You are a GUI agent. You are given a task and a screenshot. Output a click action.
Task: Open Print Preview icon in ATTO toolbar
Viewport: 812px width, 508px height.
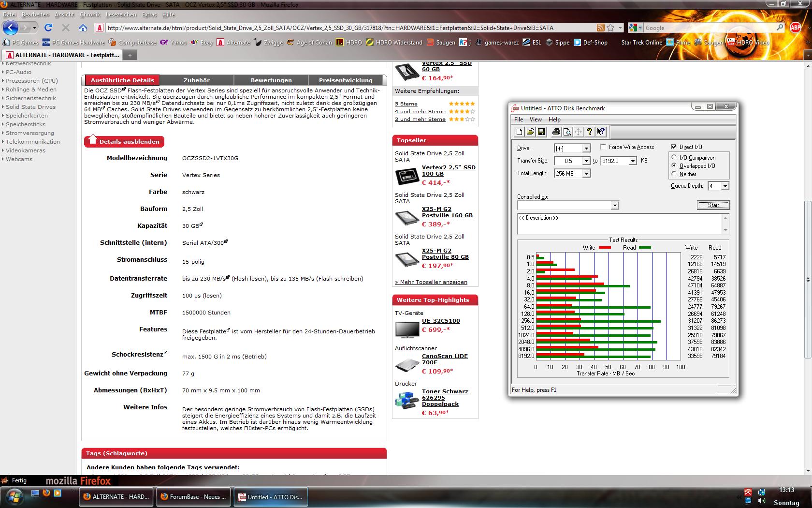tap(567, 132)
